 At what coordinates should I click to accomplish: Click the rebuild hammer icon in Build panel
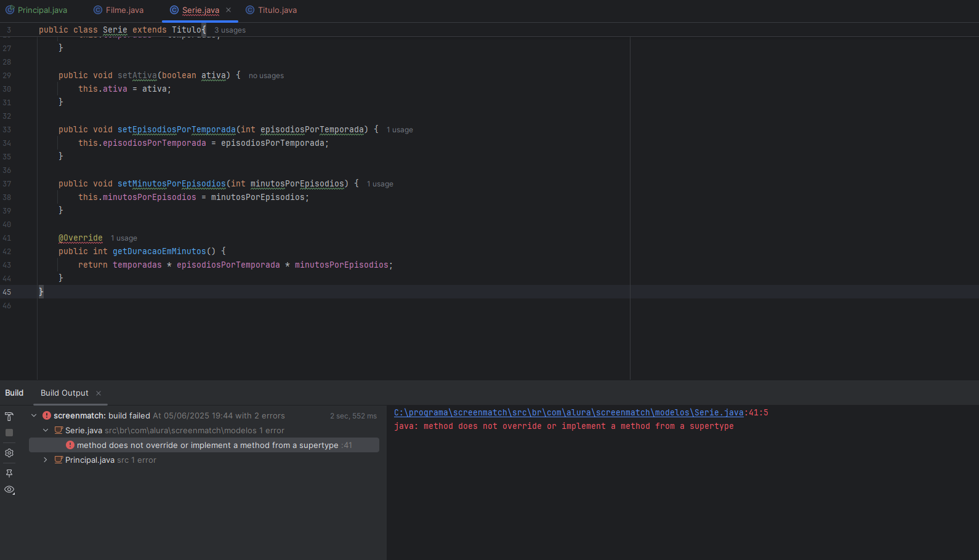tap(9, 417)
